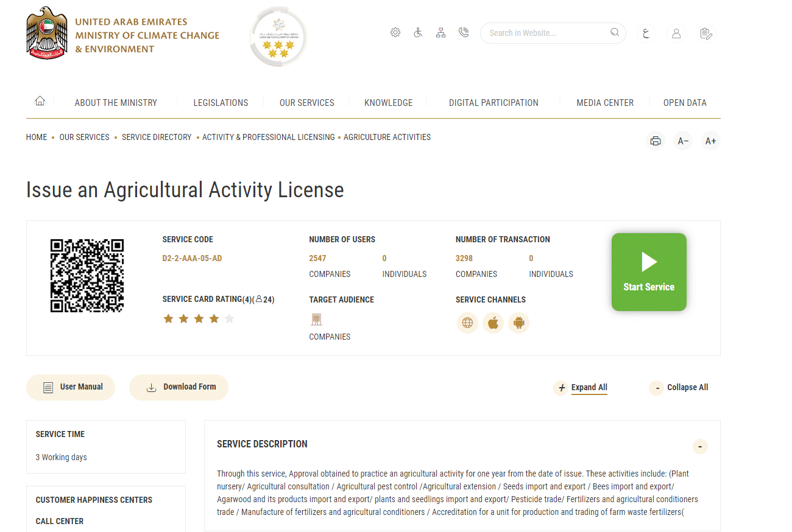Select the Apple service channel icon
792x532 pixels.
(x=493, y=323)
